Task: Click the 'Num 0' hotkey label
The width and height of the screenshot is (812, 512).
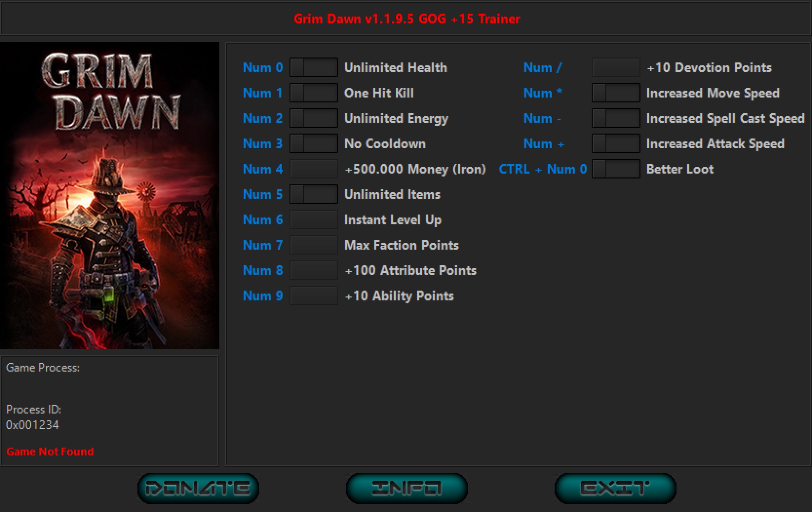Action: click(263, 68)
